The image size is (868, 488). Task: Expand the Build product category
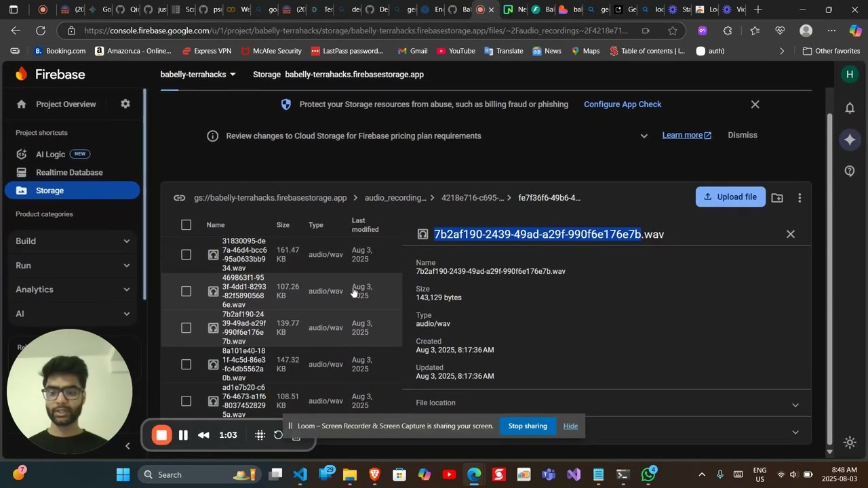(73, 241)
